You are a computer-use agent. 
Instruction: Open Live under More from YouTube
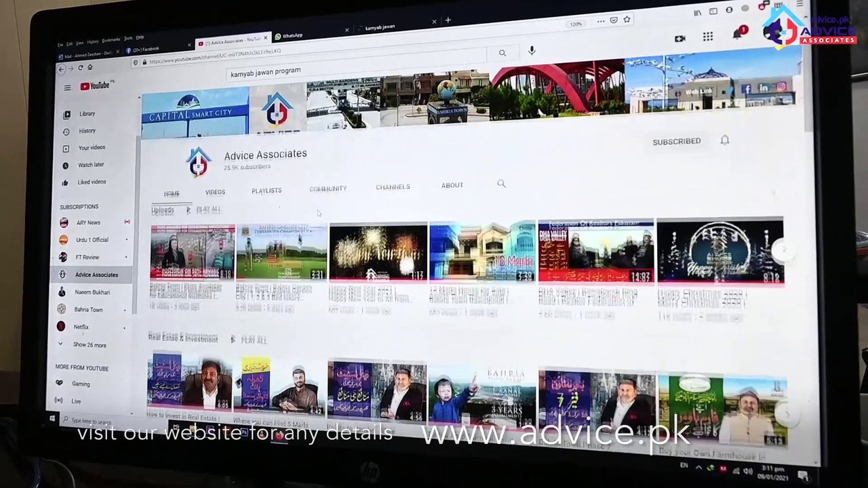(76, 401)
